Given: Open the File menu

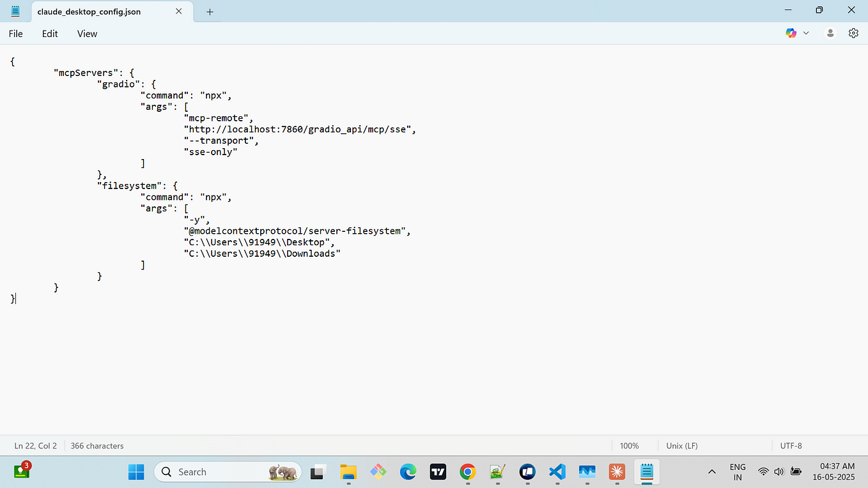Looking at the screenshot, I should point(16,34).
